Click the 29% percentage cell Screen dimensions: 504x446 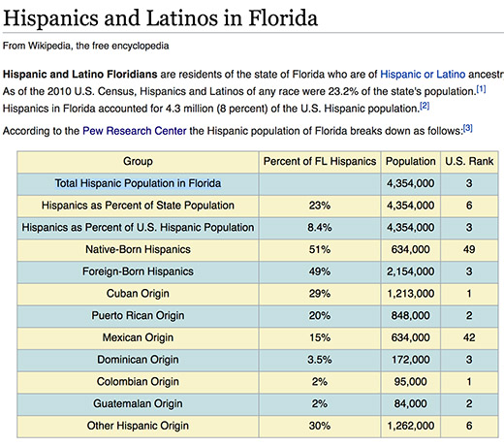point(320,294)
